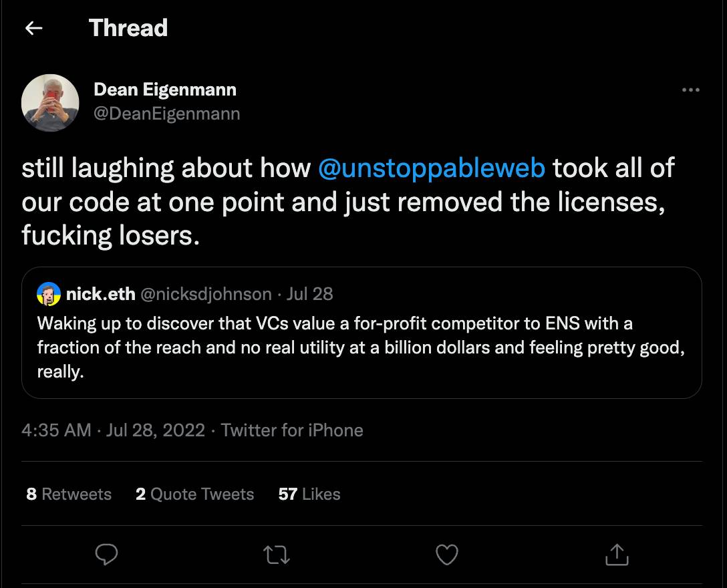The height and width of the screenshot is (588, 727).
Task: View Dean Eigenmann's profile avatar
Action: (50, 103)
